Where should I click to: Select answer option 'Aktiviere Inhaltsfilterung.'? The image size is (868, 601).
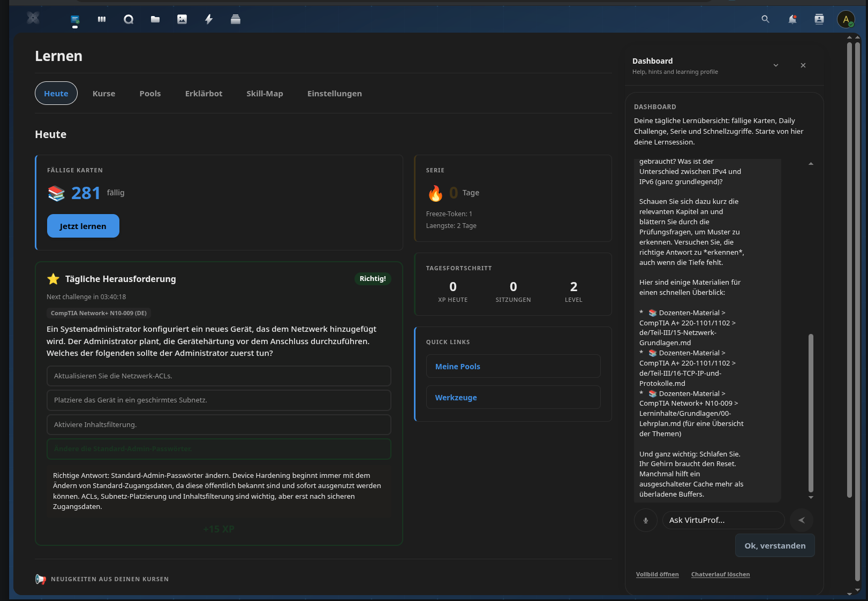pyautogui.click(x=218, y=424)
